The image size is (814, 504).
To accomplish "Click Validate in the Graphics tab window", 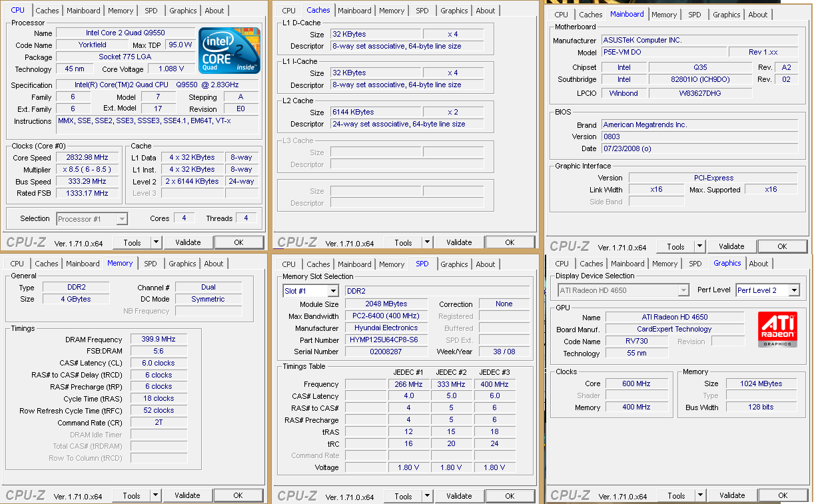I will coord(732,495).
